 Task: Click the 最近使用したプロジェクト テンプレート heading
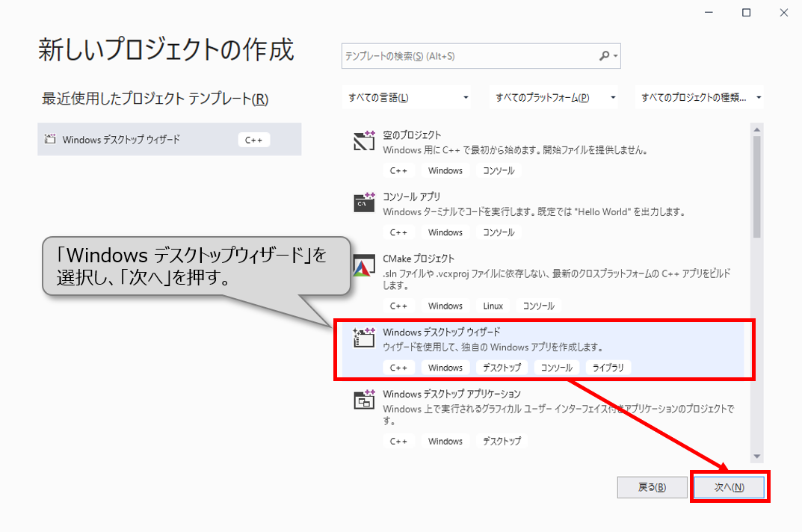pos(155,98)
